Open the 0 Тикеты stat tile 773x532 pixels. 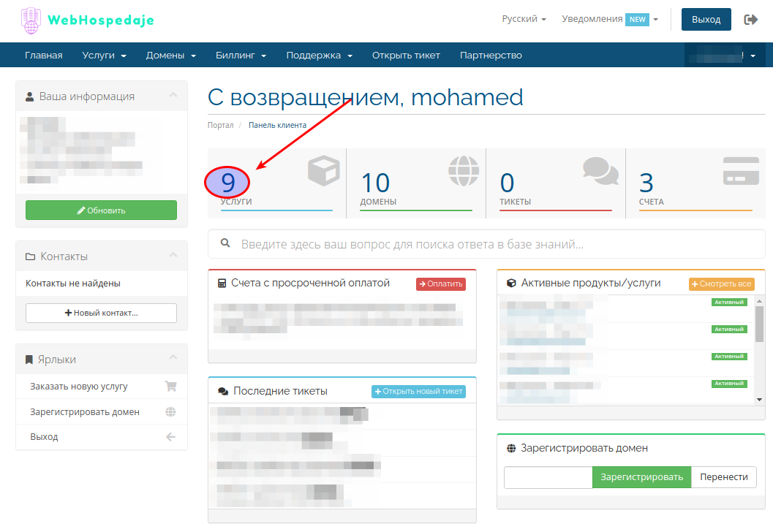pyautogui.click(x=556, y=183)
